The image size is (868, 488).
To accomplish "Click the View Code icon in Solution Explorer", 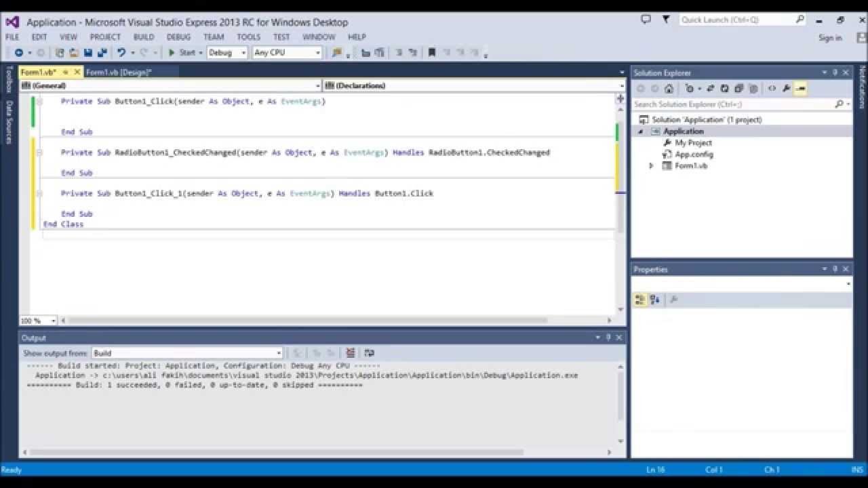I will point(772,88).
